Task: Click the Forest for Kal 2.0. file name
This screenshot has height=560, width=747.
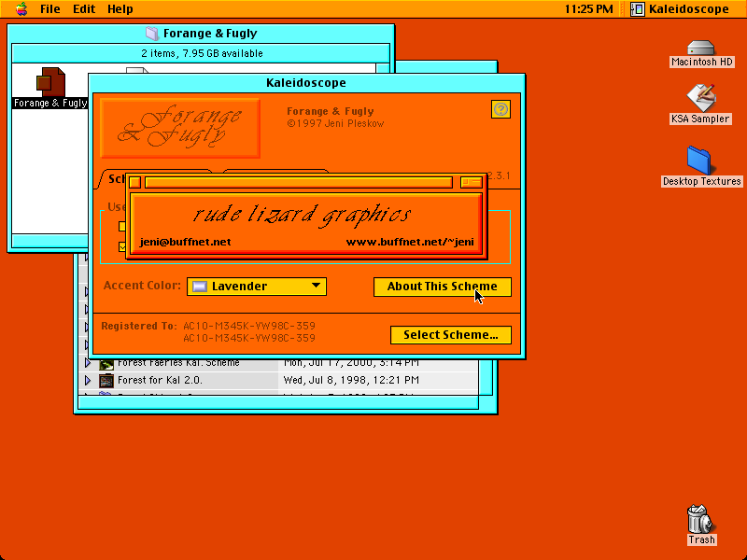Action: 160,380
